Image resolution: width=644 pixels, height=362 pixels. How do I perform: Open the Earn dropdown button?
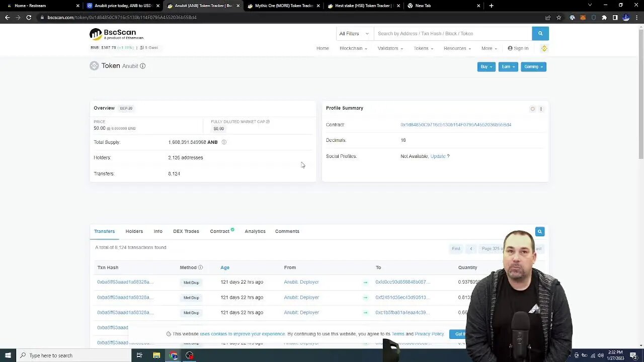508,66
